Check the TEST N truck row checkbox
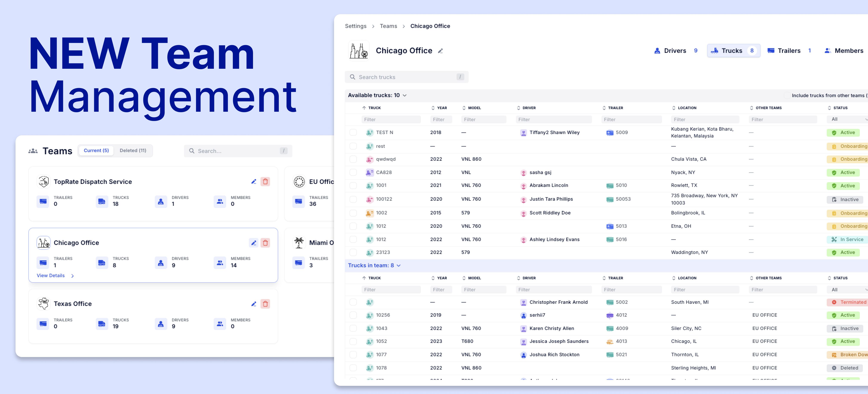Screen dimensions: 868x394 point(353,132)
